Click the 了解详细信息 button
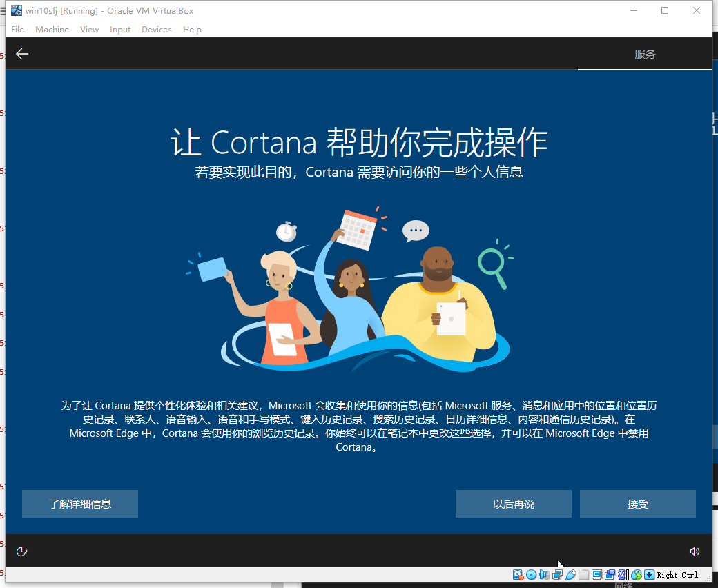The height and width of the screenshot is (588, 718). 80,504
